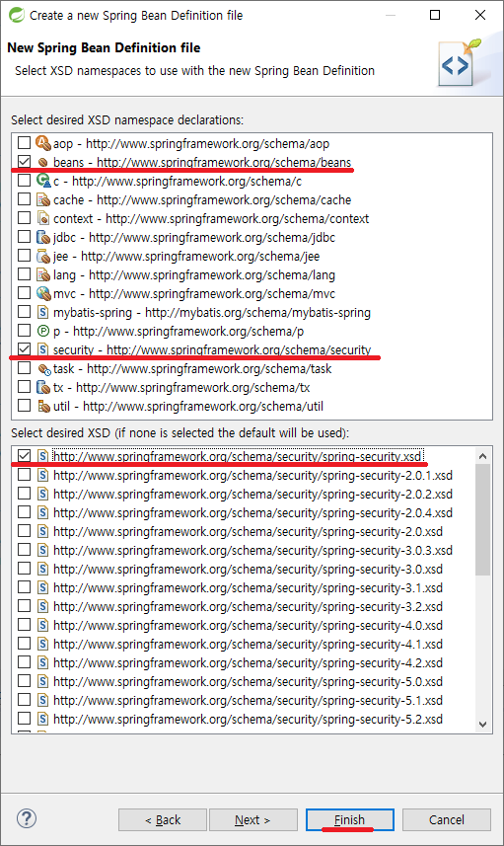Select the spring-security-2.0.2.xsd row
The height and width of the screenshot is (846, 504).
pos(252,495)
